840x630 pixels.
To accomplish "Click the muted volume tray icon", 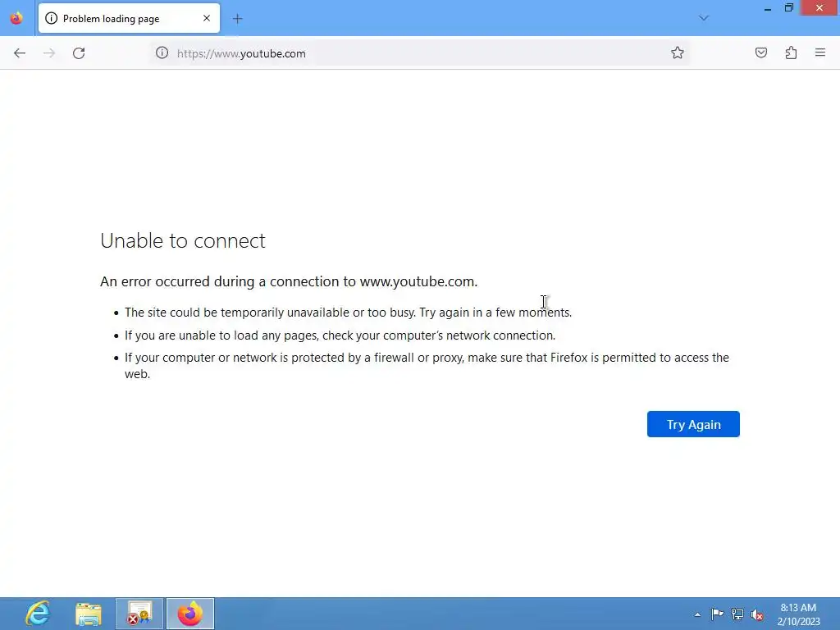I will [x=757, y=614].
